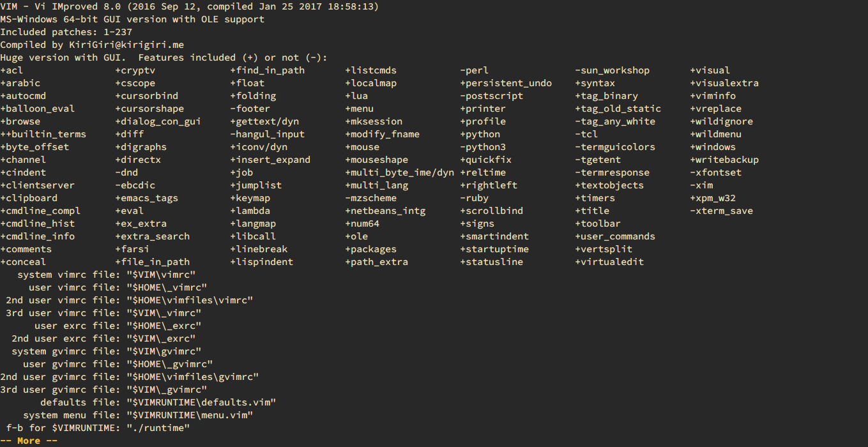Image resolution: width=868 pixels, height=447 pixels.
Task: Click the "$VIMRUNTIME\defaults.vim" path
Action: point(201,402)
